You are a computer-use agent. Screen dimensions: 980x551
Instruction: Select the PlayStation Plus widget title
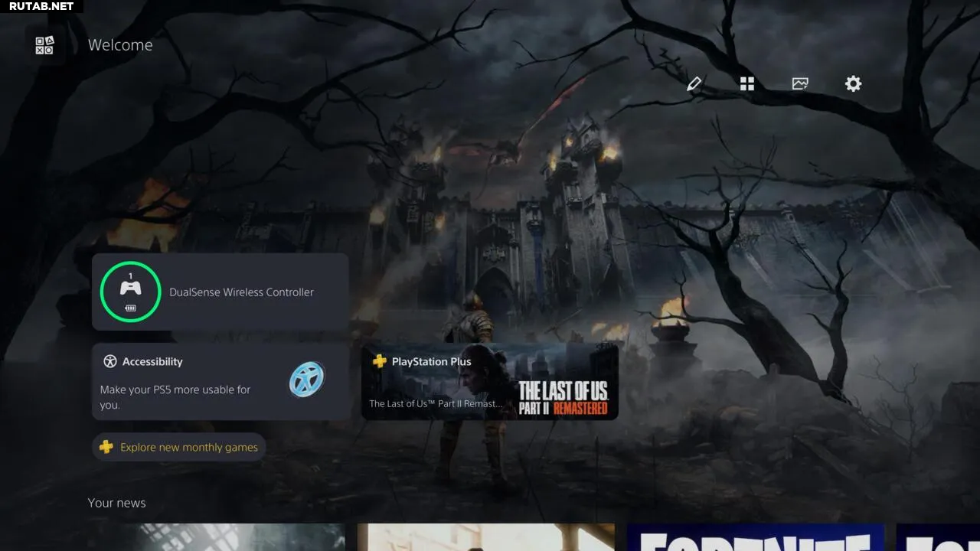431,361
